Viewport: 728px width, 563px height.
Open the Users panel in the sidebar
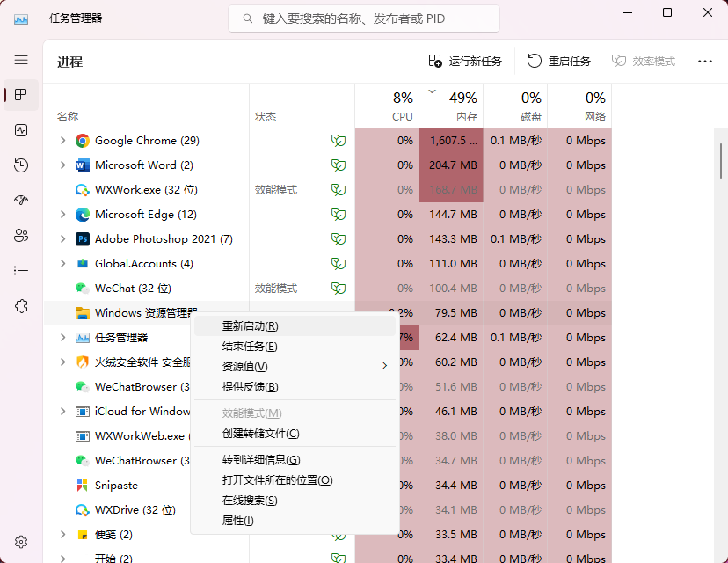click(21, 235)
